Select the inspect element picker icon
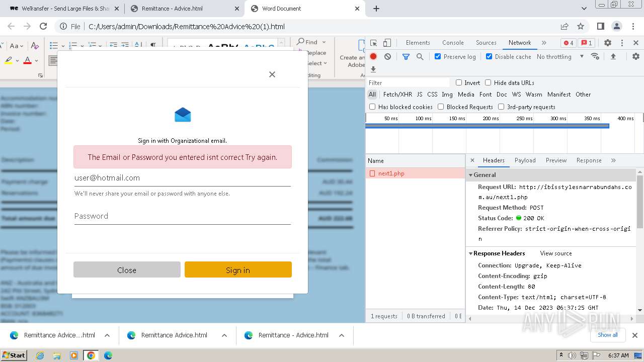Image resolution: width=644 pixels, height=362 pixels. click(373, 43)
